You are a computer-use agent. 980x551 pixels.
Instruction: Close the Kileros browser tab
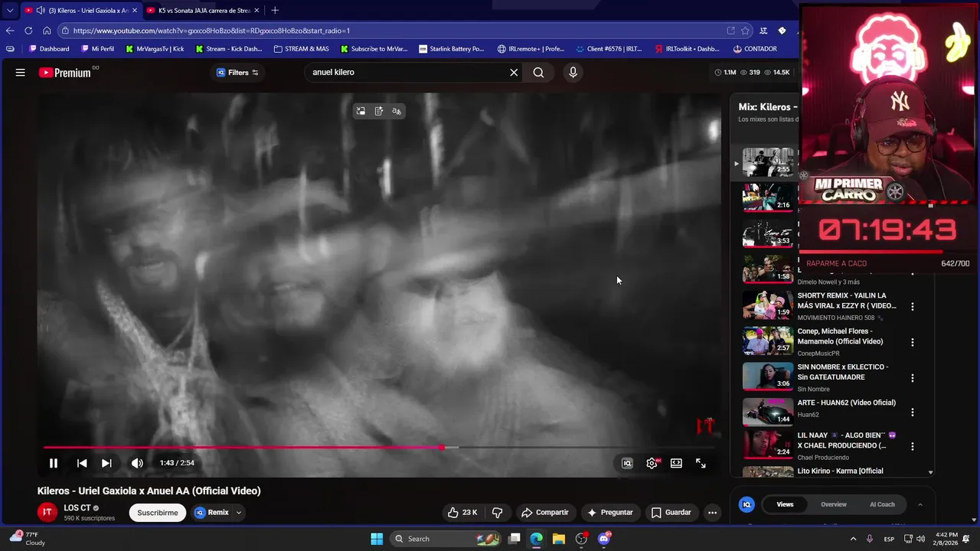click(x=135, y=11)
